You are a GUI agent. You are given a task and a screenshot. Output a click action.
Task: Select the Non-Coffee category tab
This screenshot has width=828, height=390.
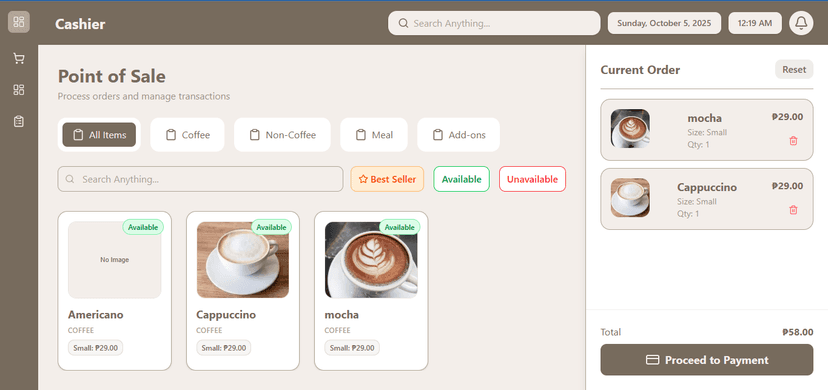(283, 135)
